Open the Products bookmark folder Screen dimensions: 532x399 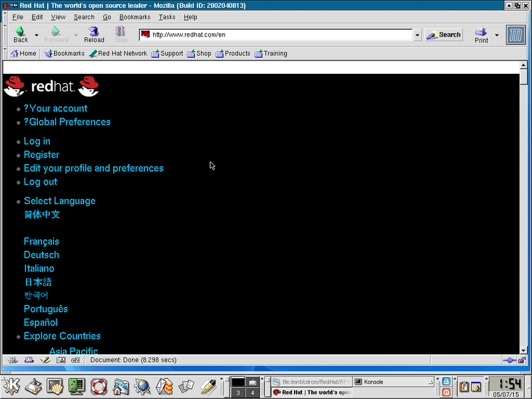(x=233, y=53)
